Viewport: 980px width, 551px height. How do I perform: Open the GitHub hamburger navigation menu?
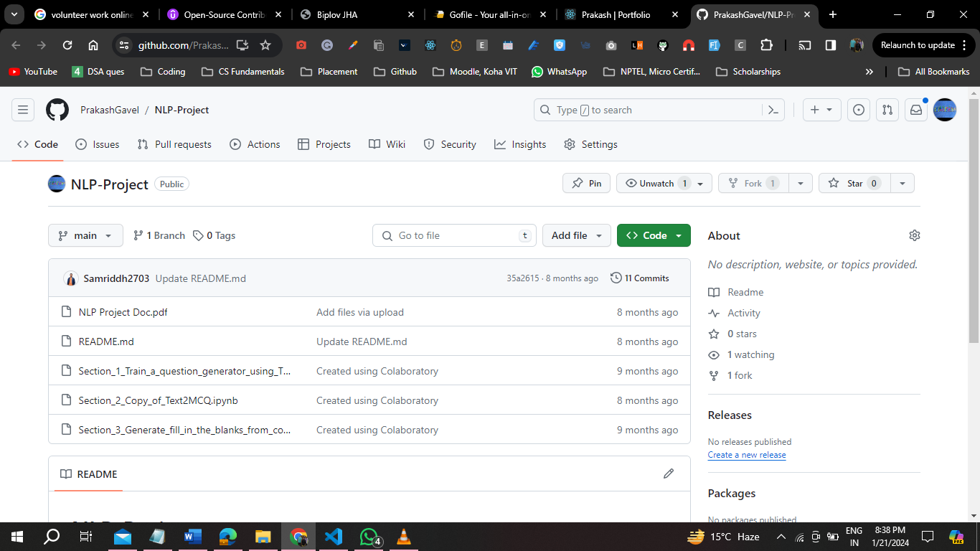point(23,110)
